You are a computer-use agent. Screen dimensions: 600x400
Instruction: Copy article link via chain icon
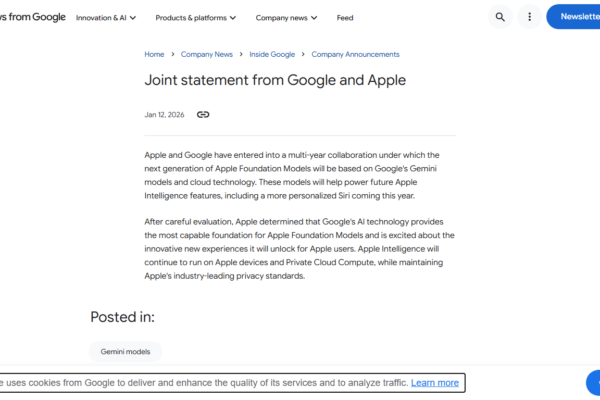[x=203, y=114]
